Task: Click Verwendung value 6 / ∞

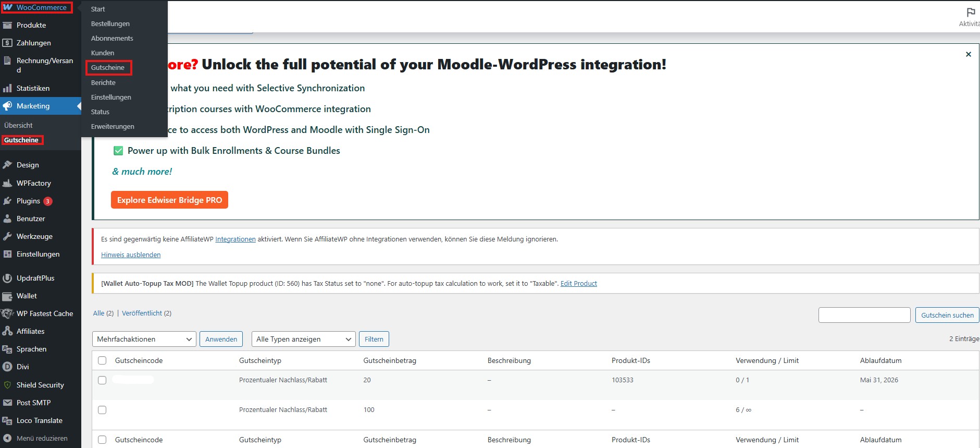Action: pos(743,410)
